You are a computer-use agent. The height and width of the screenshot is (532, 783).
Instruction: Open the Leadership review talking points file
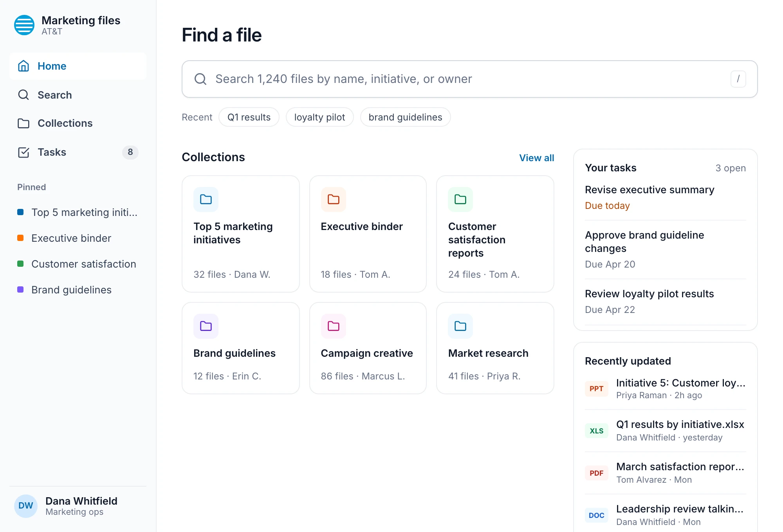click(x=665, y=515)
